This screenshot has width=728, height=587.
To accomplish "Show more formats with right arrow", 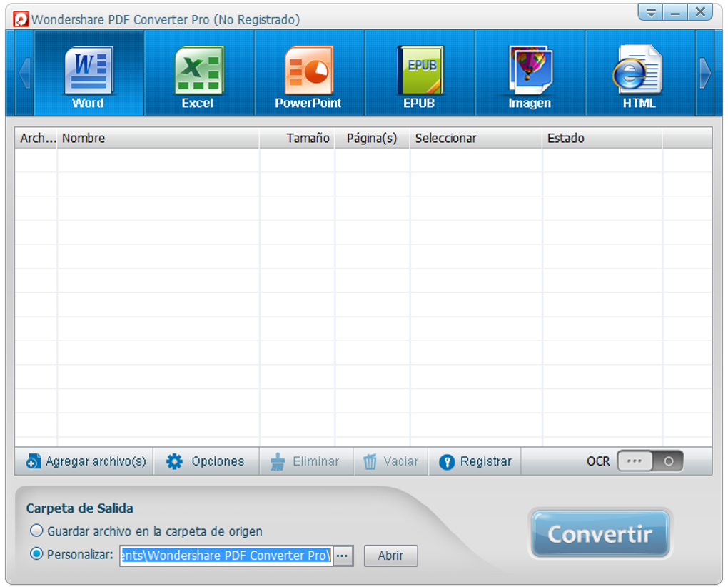I will point(704,74).
